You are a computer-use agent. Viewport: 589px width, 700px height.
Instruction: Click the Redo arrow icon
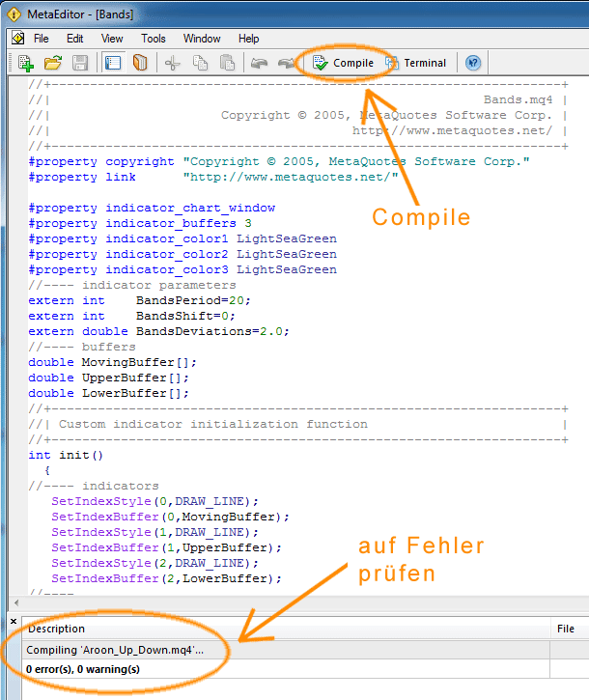click(286, 63)
